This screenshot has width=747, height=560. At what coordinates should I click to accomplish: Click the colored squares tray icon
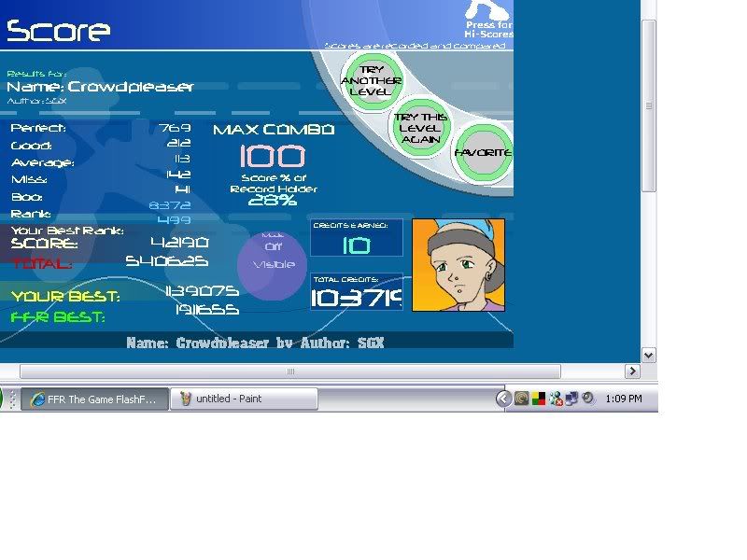click(x=539, y=399)
